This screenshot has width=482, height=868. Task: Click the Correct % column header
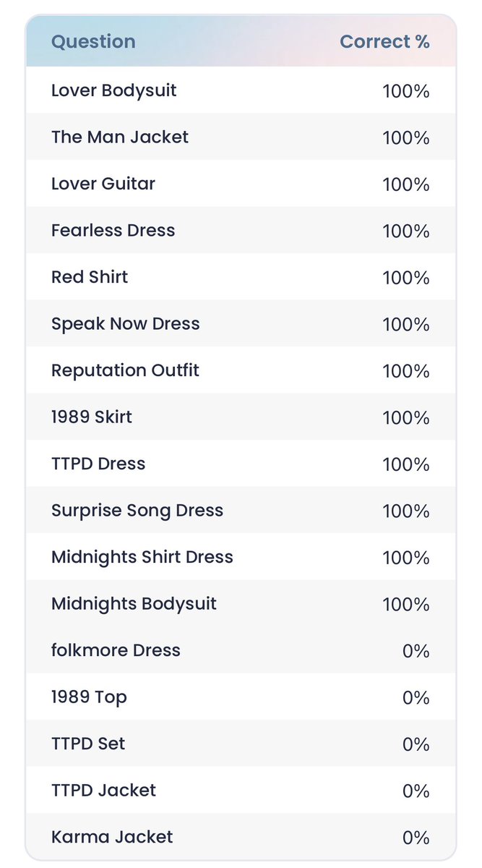click(384, 42)
